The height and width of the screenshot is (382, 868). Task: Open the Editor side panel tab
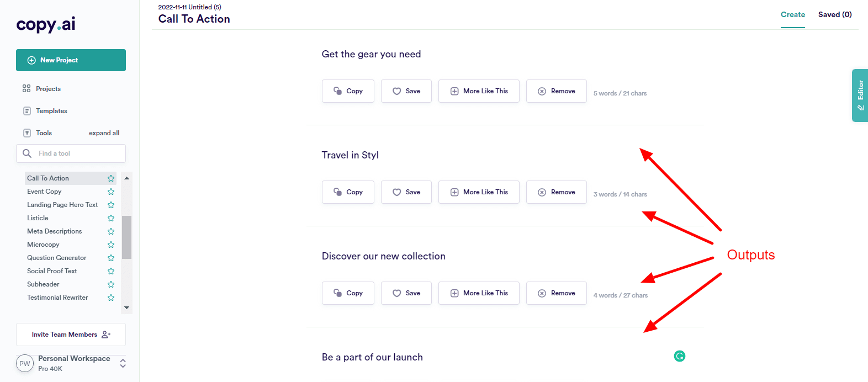point(860,95)
